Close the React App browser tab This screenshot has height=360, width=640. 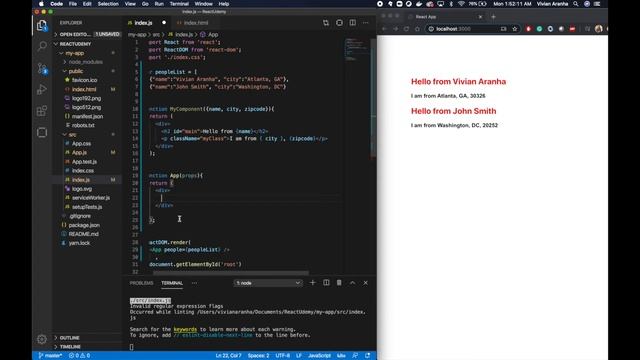coord(480,17)
